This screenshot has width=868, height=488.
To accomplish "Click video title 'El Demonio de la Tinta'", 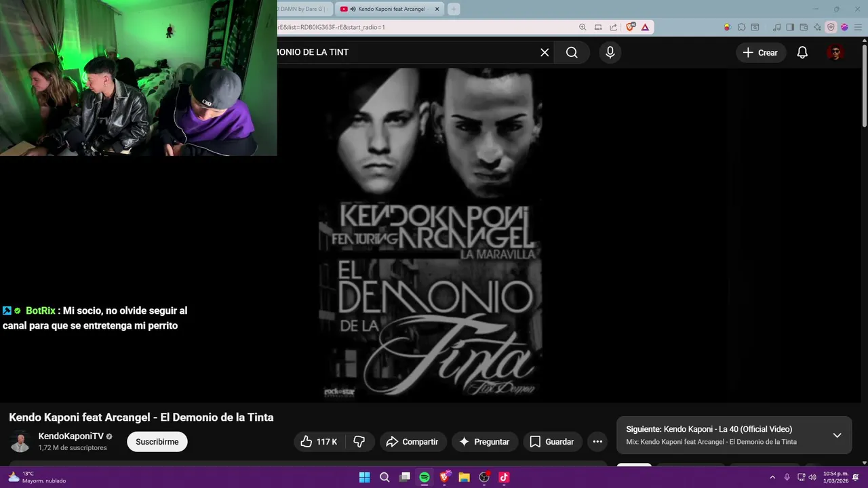I will tap(141, 418).
